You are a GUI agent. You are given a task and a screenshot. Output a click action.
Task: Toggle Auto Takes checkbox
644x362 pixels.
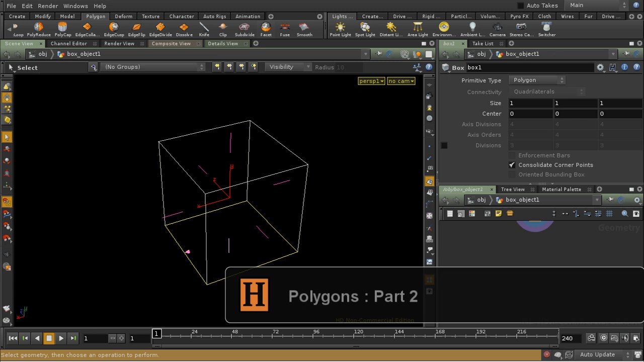pos(521,6)
